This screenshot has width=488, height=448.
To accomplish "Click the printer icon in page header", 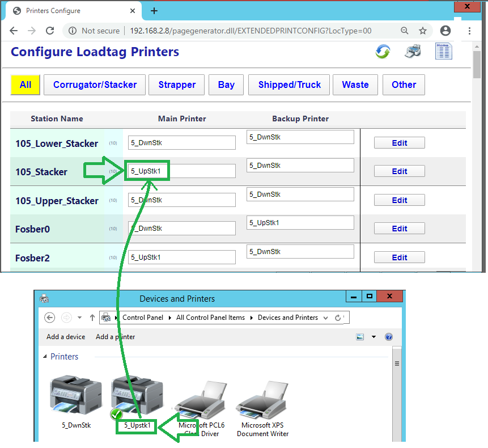I will click(x=413, y=52).
